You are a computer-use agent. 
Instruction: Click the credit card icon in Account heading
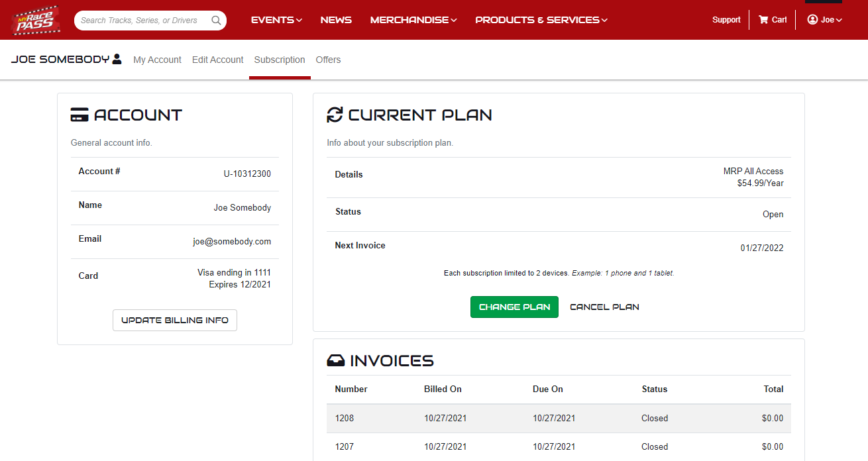point(80,115)
